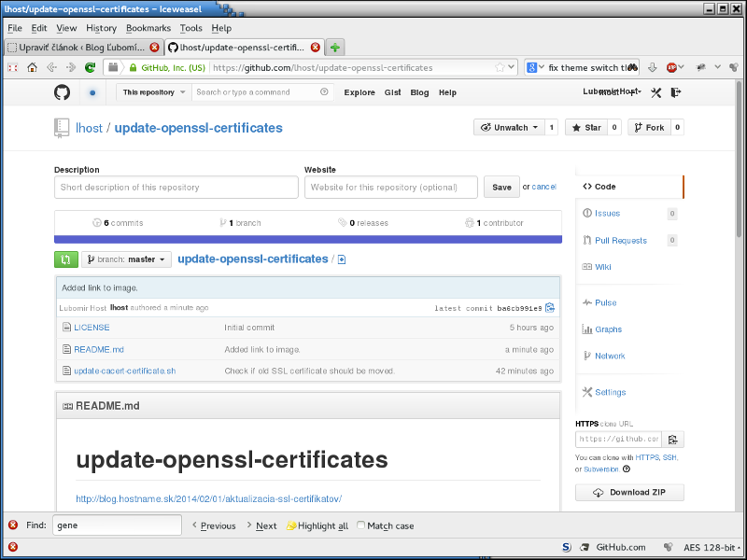Click the clone URL help question icon
This screenshot has height=560, width=747.
click(x=627, y=469)
